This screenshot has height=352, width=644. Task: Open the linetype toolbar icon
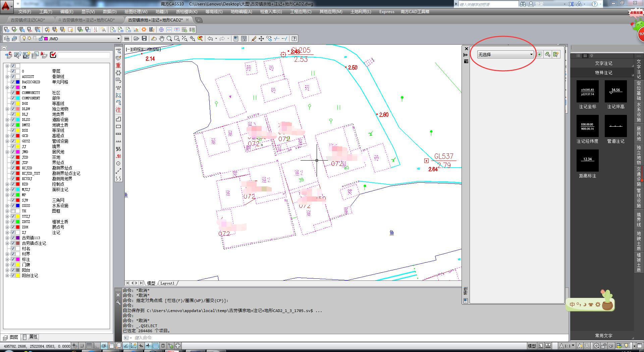(127, 39)
